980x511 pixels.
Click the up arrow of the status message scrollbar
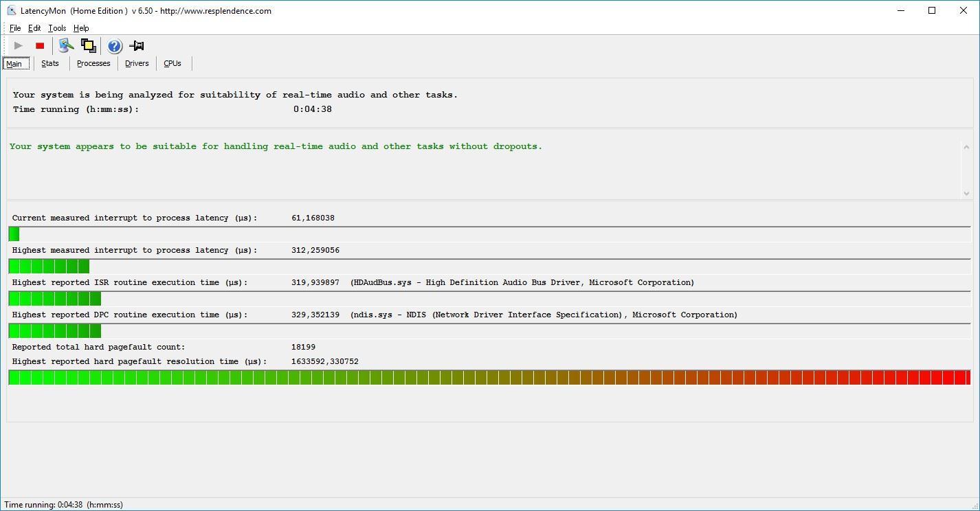(966, 147)
